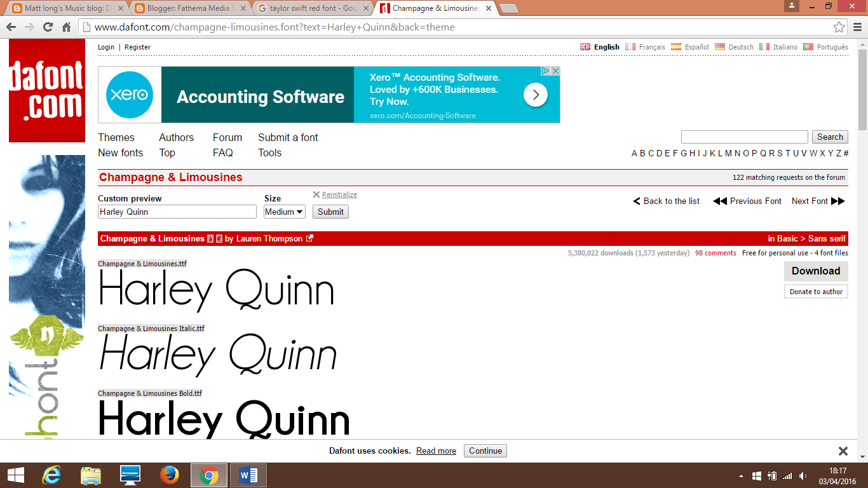Focus the site search input field
This screenshot has width=868, height=488.
point(744,137)
